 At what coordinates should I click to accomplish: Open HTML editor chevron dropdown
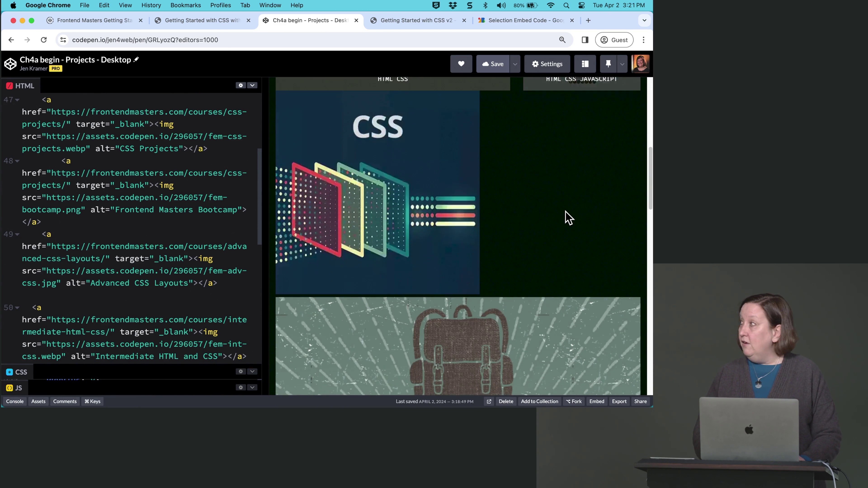(252, 85)
